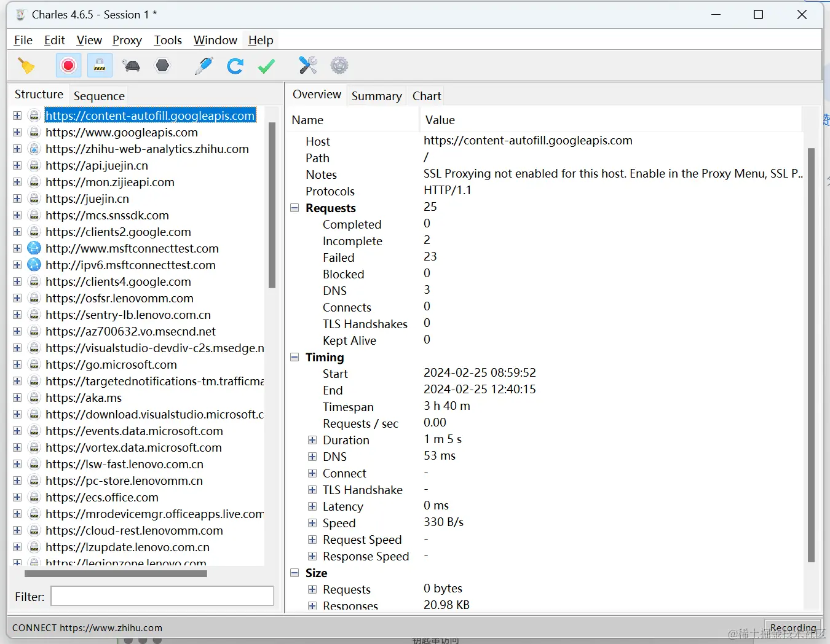Image resolution: width=830 pixels, height=644 pixels.
Task: Switch to the Sequence tab
Action: [99, 96]
